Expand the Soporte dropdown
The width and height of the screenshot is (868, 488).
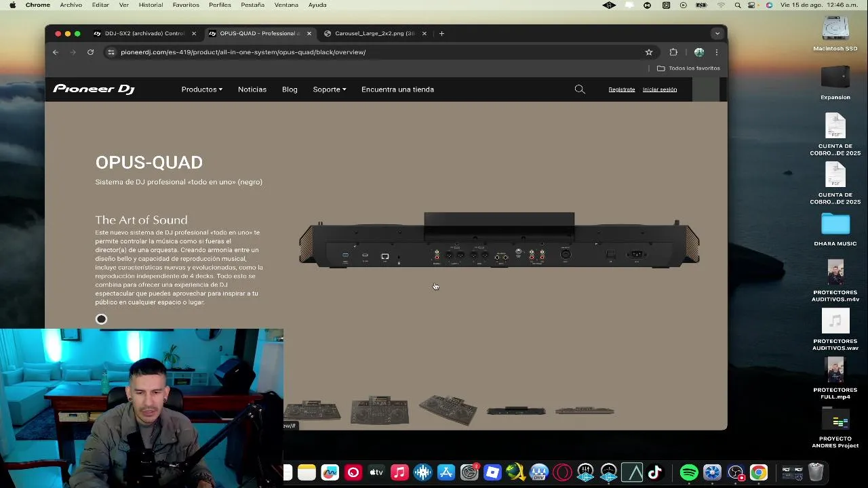330,89
